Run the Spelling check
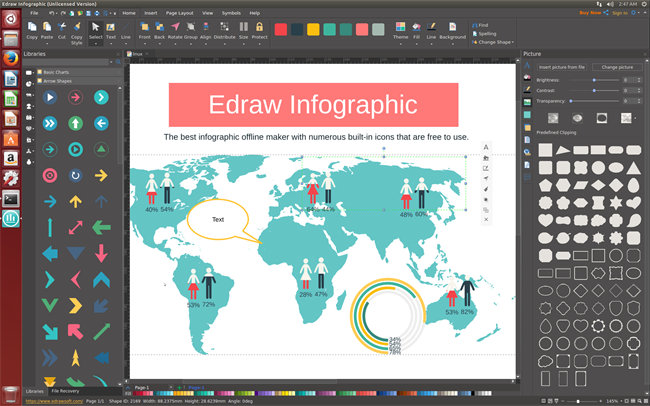 click(x=485, y=33)
